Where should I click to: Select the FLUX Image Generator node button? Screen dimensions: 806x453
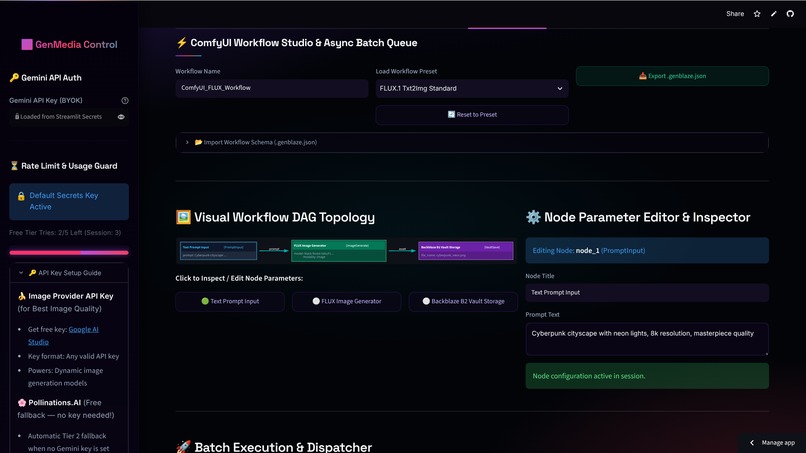coord(346,301)
